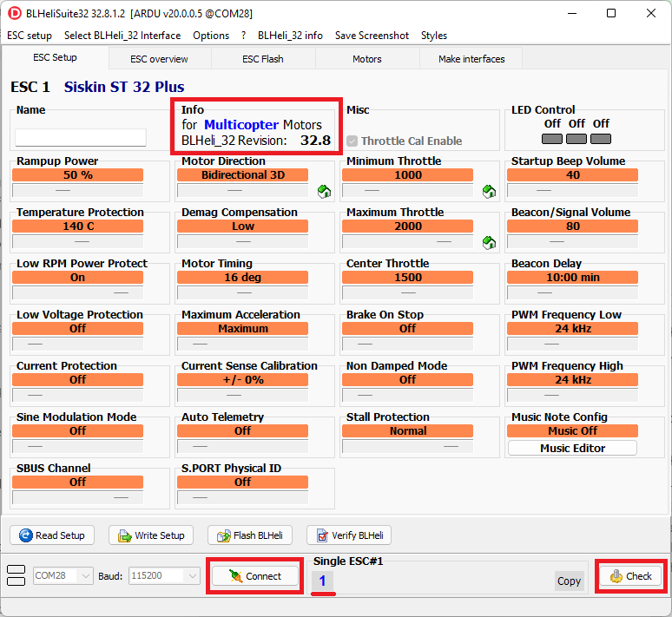Open the Music Editor

[572, 448]
